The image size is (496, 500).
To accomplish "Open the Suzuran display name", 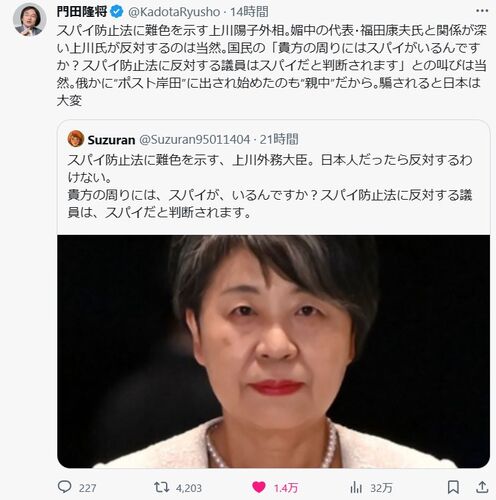I will pyautogui.click(x=111, y=140).
